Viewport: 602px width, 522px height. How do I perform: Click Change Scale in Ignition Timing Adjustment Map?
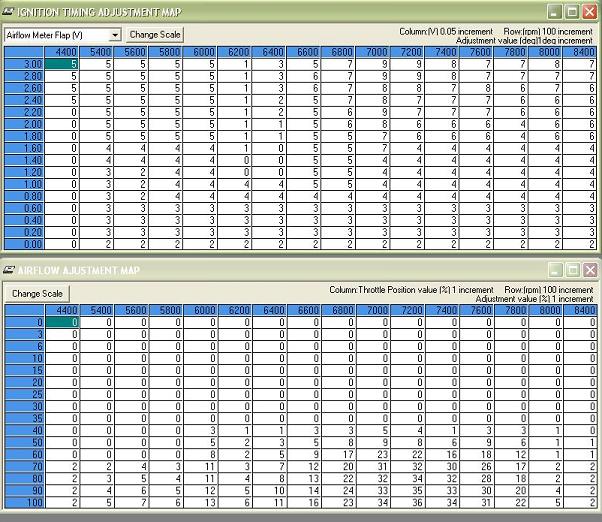point(155,35)
